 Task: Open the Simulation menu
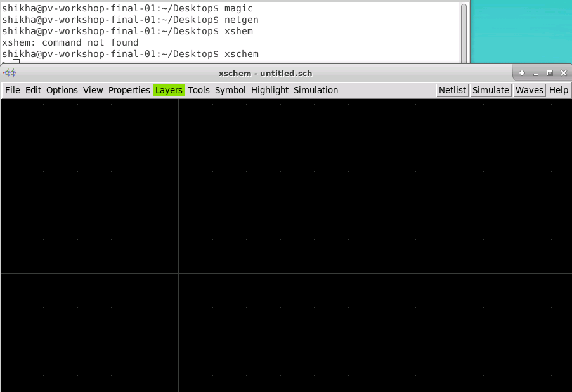[x=315, y=90]
